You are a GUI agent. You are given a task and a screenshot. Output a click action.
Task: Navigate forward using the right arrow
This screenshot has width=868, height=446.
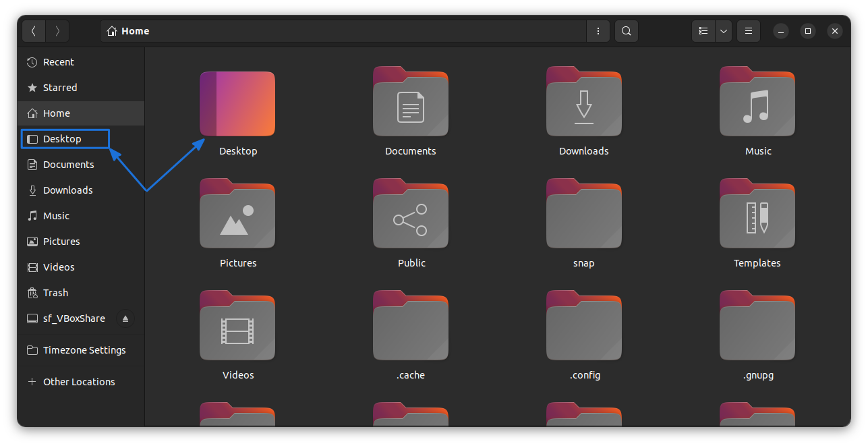click(x=57, y=30)
